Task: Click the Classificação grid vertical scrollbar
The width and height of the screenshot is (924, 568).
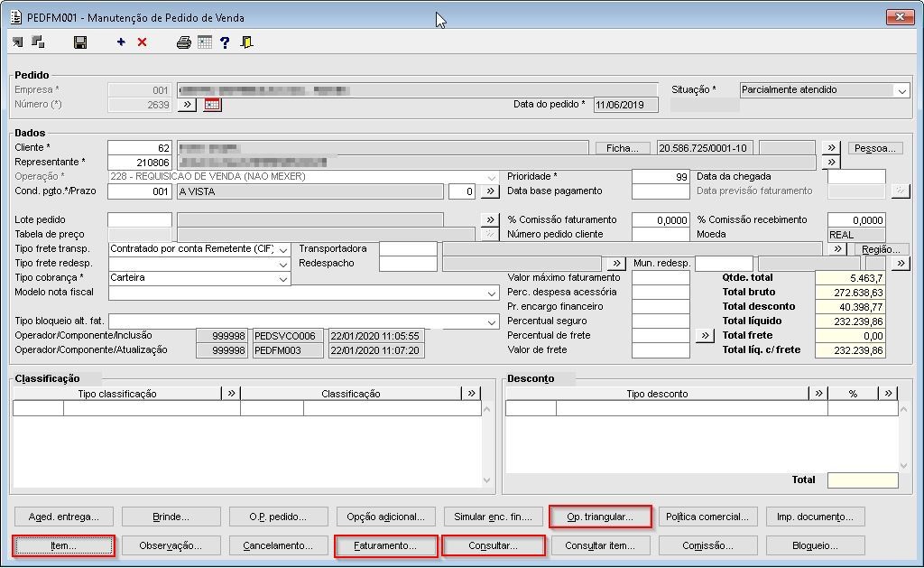Action: pyautogui.click(x=488, y=444)
